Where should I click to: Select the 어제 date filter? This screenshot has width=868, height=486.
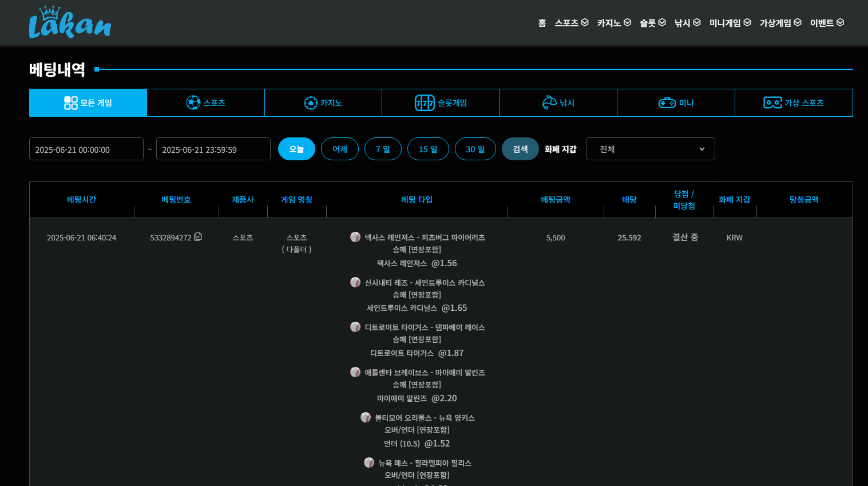point(340,149)
